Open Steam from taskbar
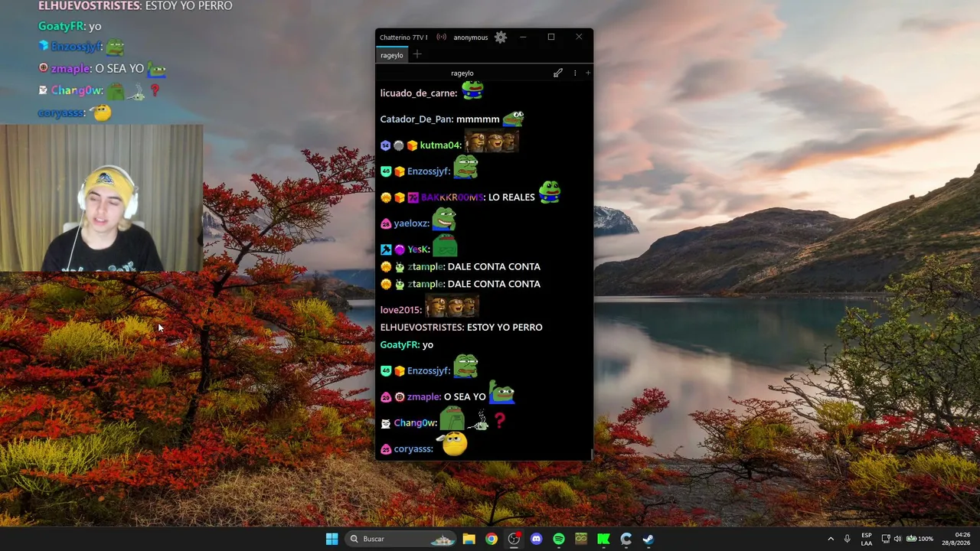Image resolution: width=980 pixels, height=551 pixels. coord(648,539)
